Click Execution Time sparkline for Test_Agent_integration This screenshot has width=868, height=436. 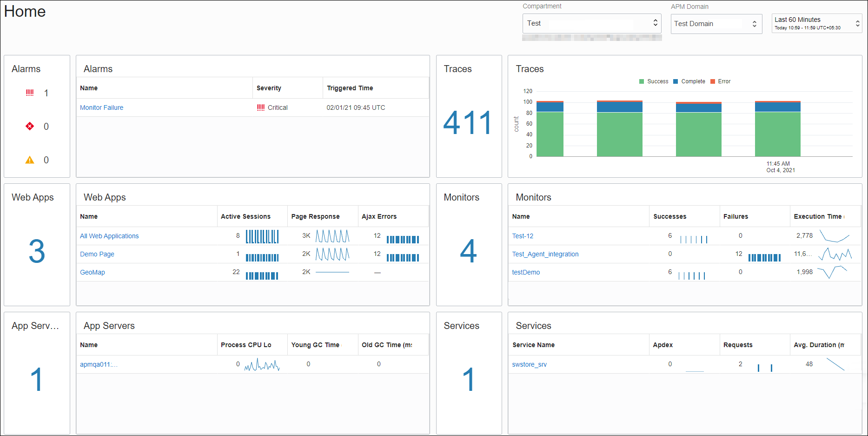tap(835, 255)
